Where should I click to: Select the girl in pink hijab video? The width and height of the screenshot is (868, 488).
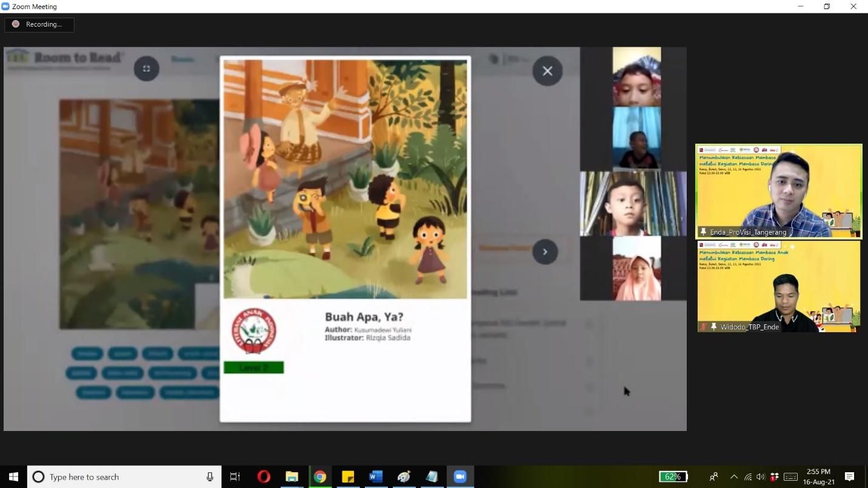point(636,269)
